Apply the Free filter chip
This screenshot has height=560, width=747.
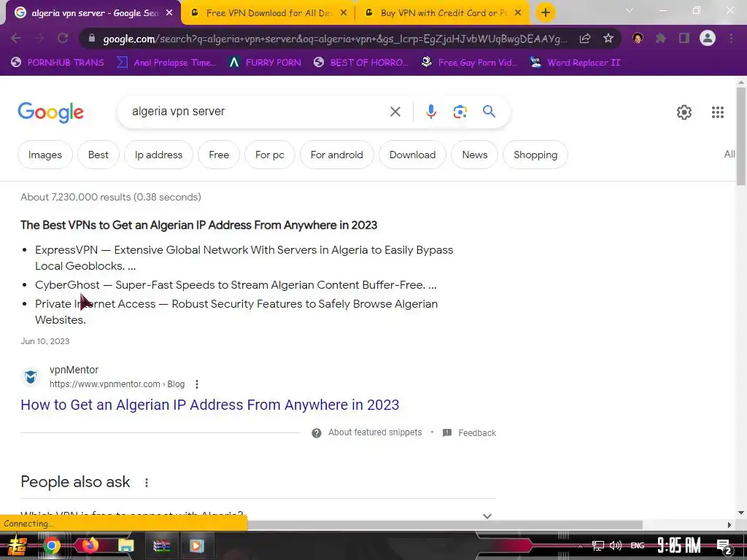pos(219,155)
